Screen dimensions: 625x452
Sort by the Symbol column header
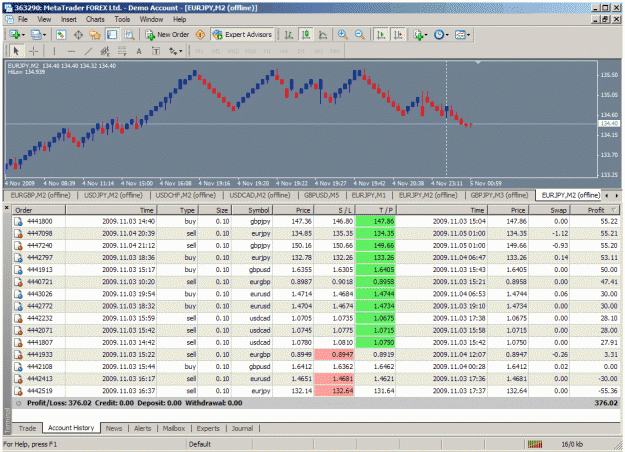(252, 210)
